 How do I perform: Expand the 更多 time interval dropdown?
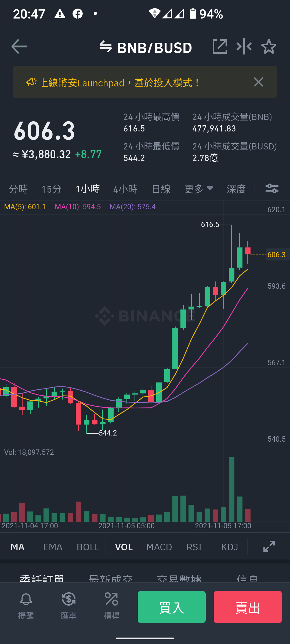tap(199, 189)
